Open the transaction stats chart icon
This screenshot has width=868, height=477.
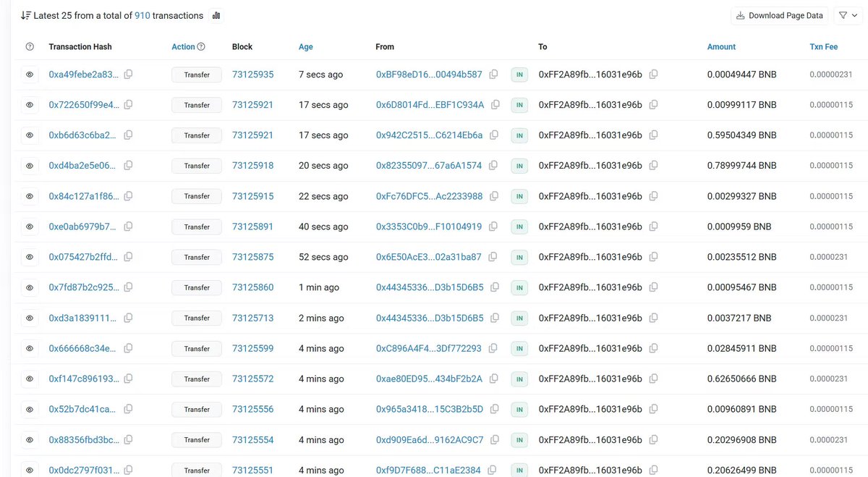tap(216, 15)
